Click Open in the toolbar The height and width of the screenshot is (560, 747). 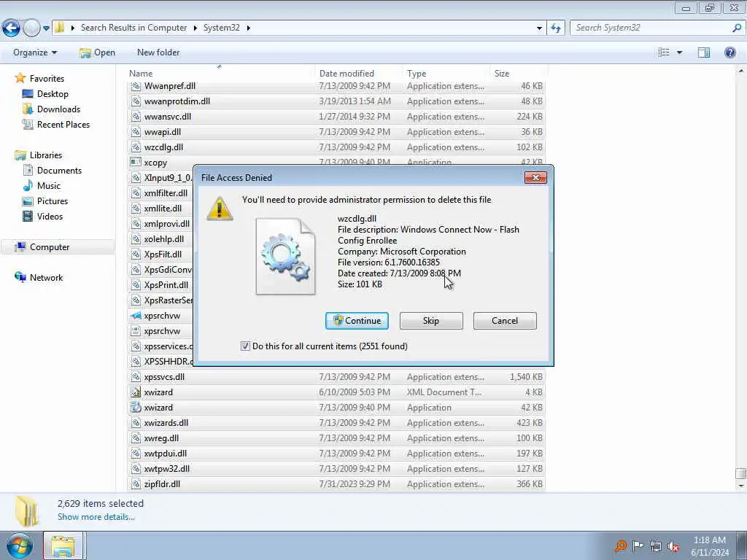[97, 52]
